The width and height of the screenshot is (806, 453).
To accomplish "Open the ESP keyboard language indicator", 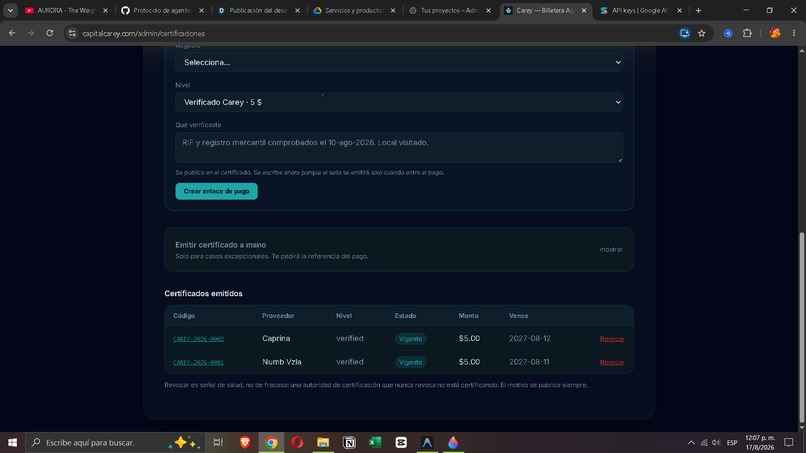I will [732, 442].
